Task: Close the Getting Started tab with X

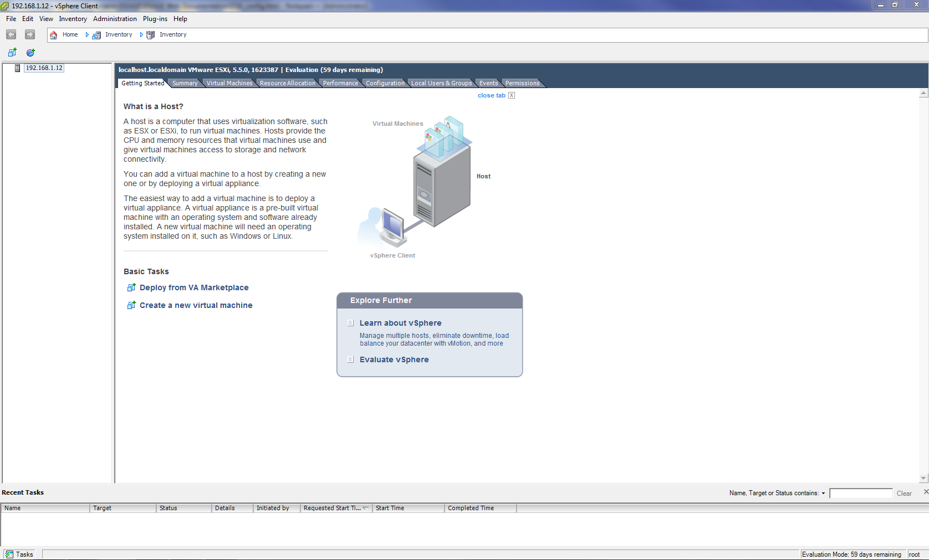Action: [x=512, y=95]
